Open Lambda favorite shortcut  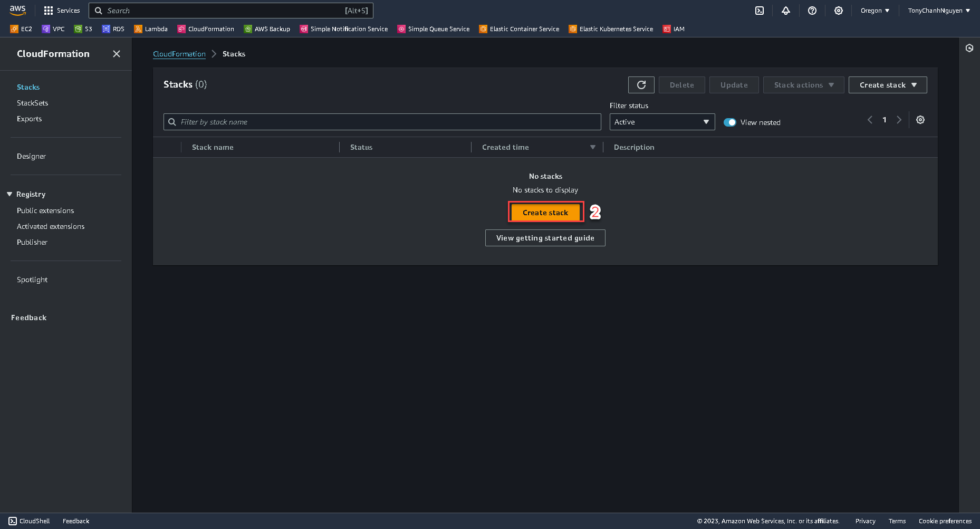pos(151,29)
